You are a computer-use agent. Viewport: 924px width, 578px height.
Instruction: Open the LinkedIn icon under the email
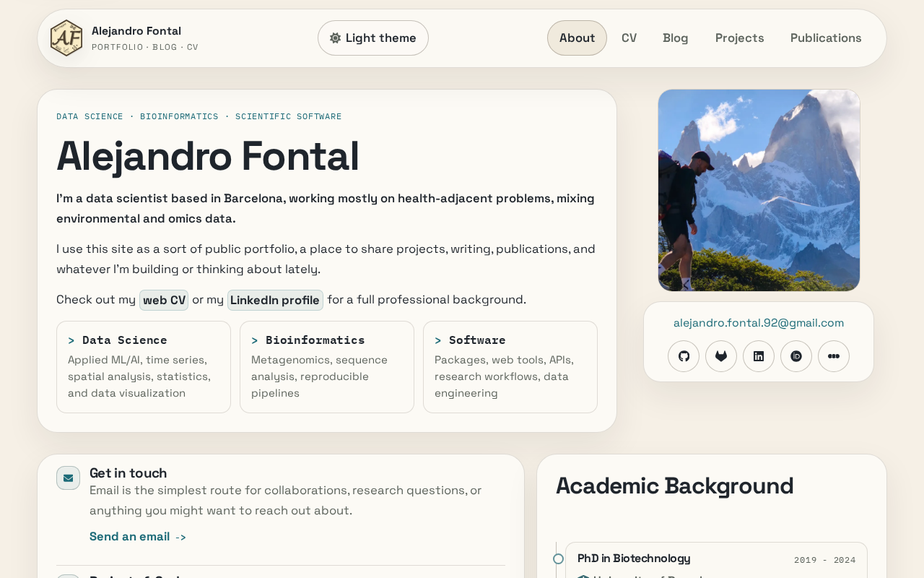(x=759, y=356)
